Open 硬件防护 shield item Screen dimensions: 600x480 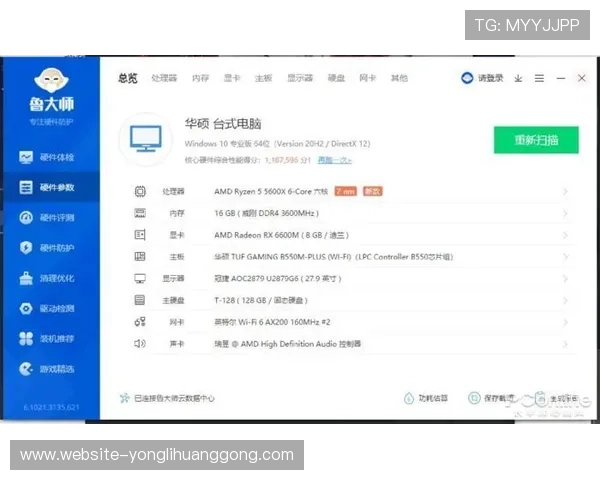click(x=47, y=248)
